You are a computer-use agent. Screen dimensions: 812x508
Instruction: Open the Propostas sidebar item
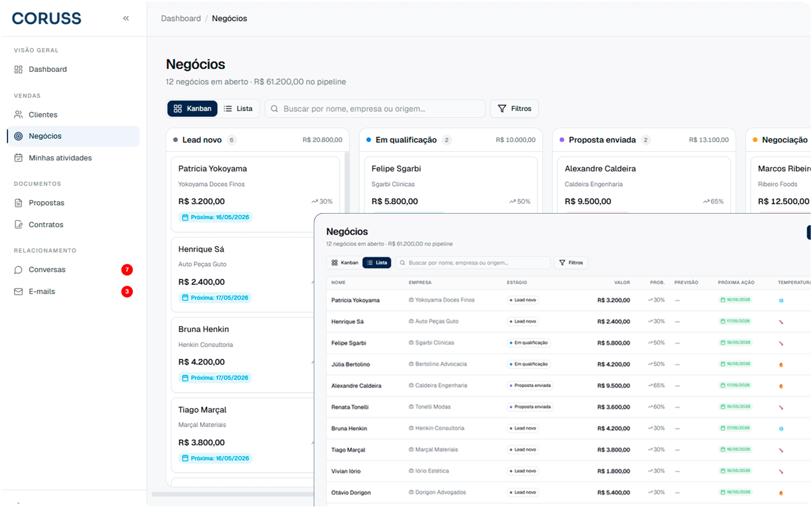tap(73, 203)
